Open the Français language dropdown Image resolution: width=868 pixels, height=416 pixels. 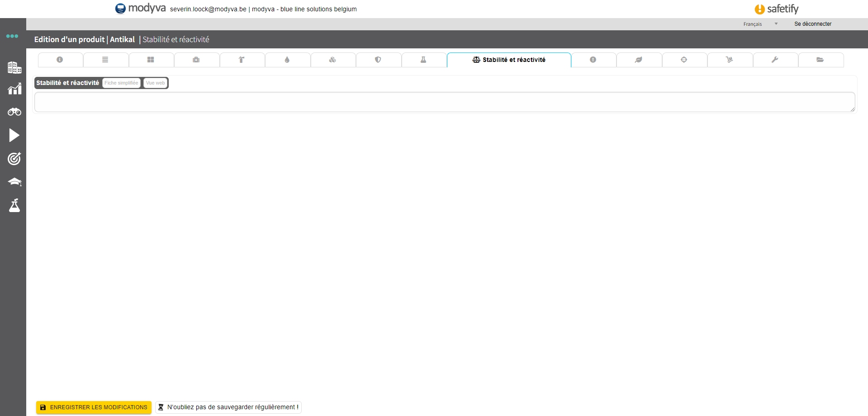[x=760, y=24]
